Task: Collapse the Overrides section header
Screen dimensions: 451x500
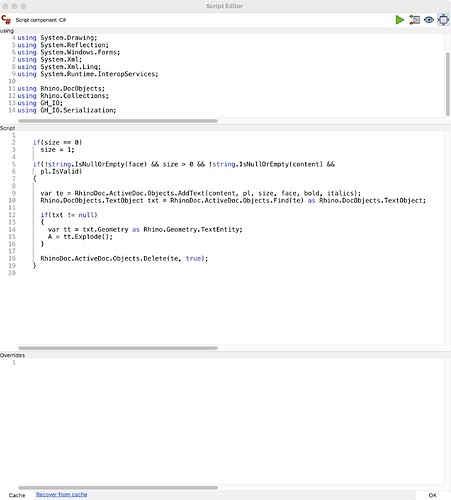Action: pos(12,355)
